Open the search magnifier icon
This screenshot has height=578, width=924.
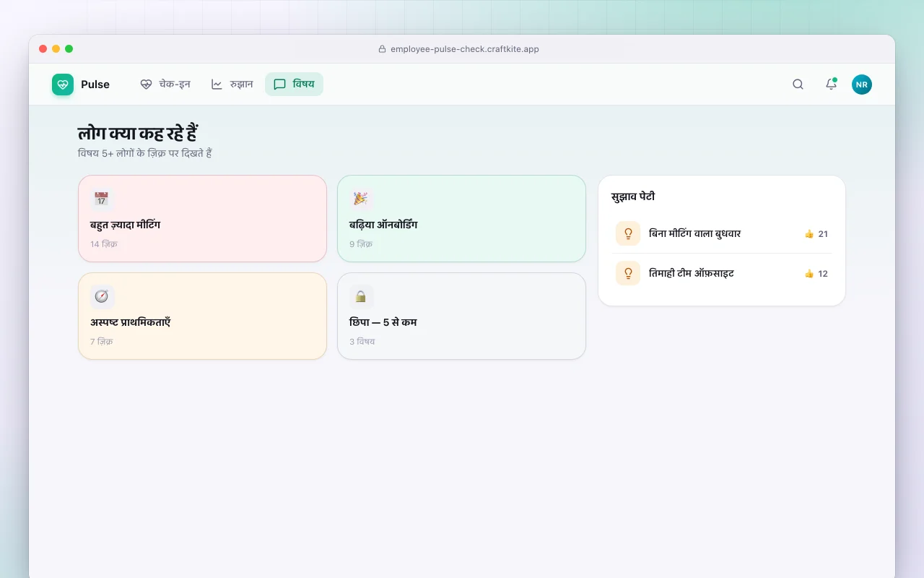798,85
